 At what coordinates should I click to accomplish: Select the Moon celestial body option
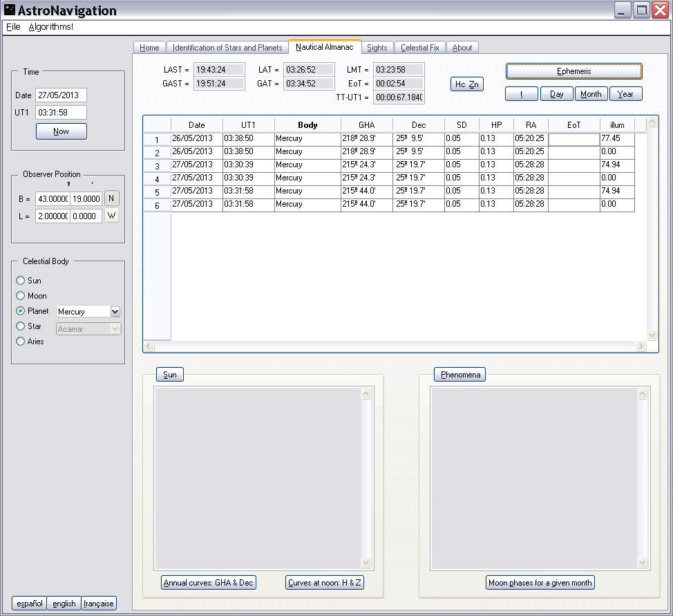coord(21,296)
